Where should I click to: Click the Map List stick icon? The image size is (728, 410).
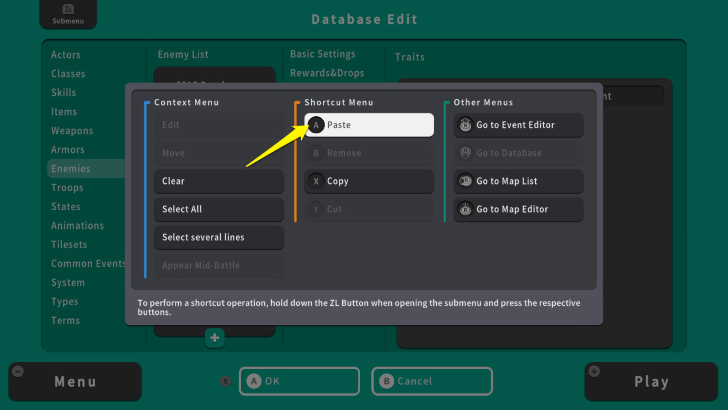[465, 181]
